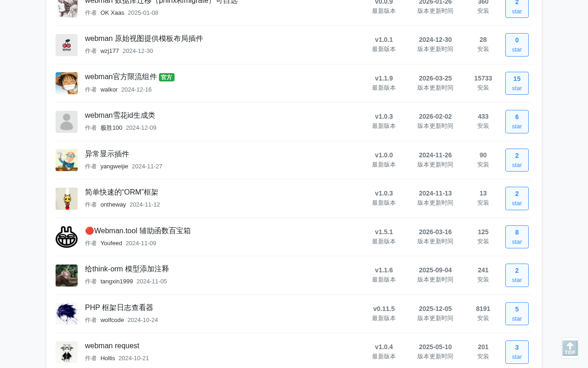View author wzj177's profile
Screen dimensions: 588x368
[110, 51]
